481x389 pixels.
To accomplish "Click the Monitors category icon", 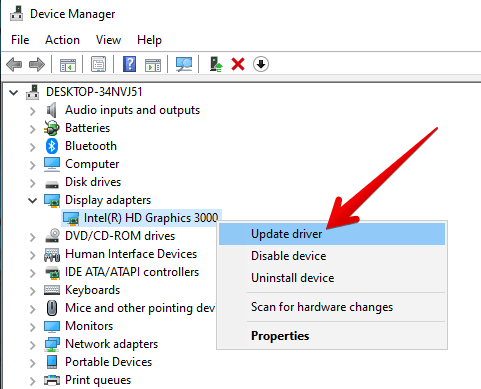I will (52, 326).
